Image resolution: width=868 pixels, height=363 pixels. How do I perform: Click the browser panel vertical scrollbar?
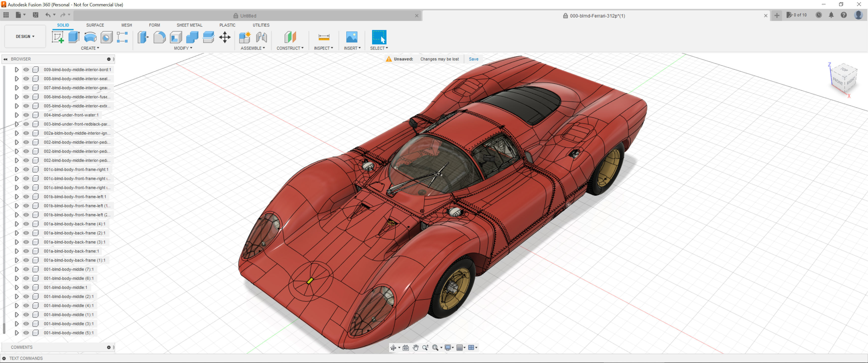pyautogui.click(x=4, y=328)
